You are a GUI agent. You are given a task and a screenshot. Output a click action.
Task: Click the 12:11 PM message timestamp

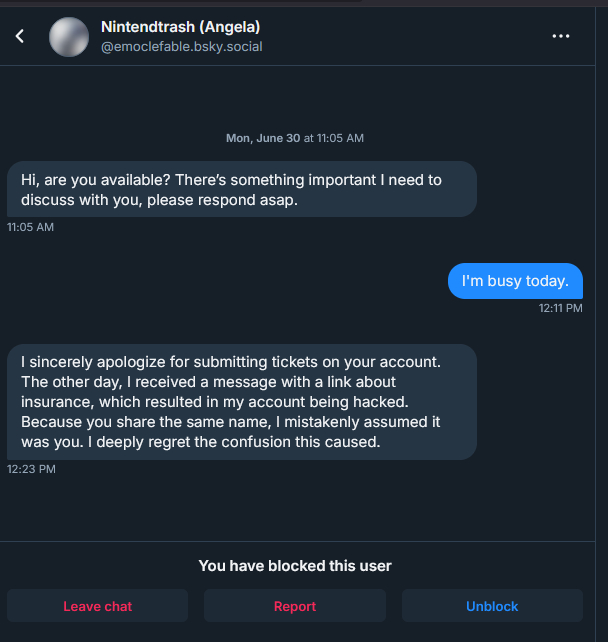[560, 308]
